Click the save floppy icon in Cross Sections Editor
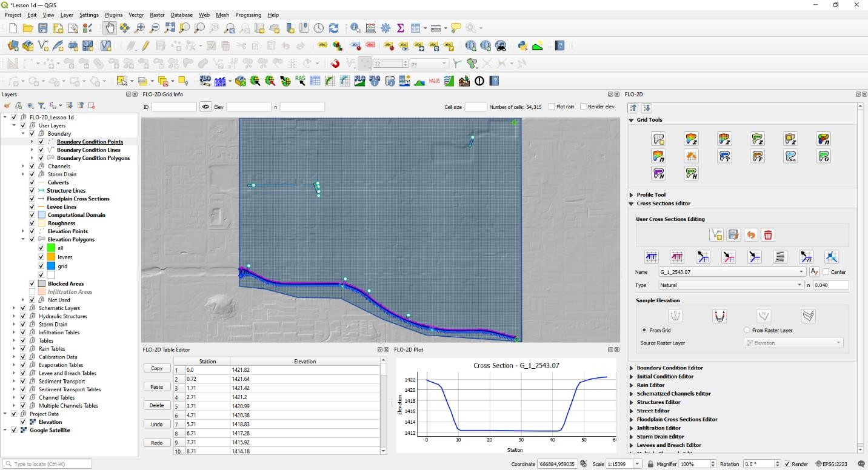The image size is (868, 470). [x=733, y=235]
